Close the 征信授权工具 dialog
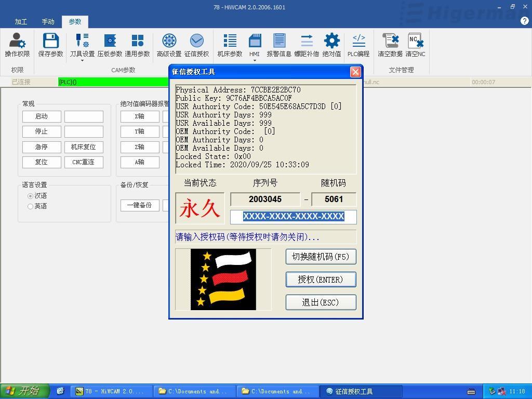This screenshot has width=532, height=399. [355, 72]
